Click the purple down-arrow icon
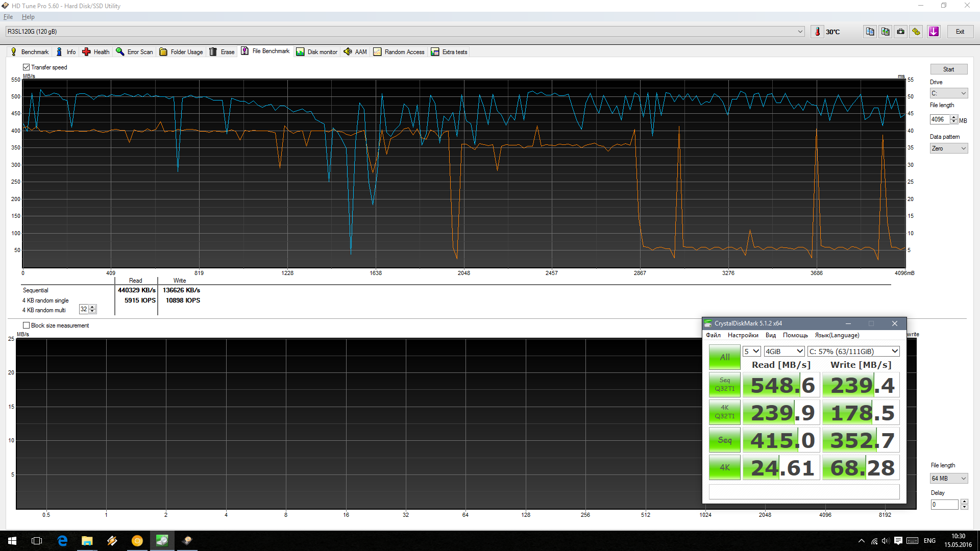The image size is (980, 551). pos(934,32)
